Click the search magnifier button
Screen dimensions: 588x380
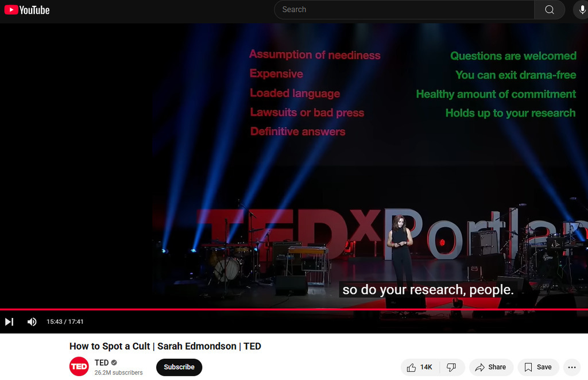point(550,10)
